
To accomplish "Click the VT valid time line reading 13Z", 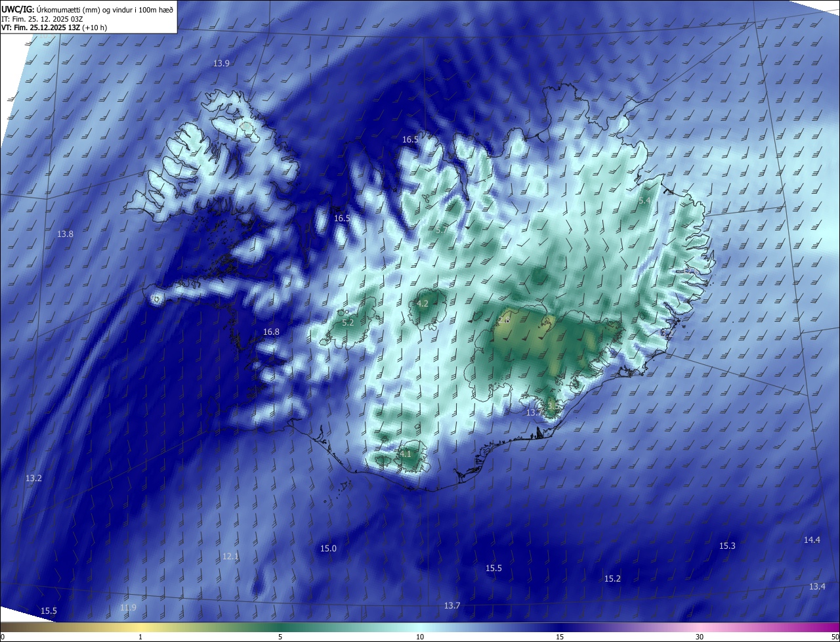I will click(x=54, y=28).
